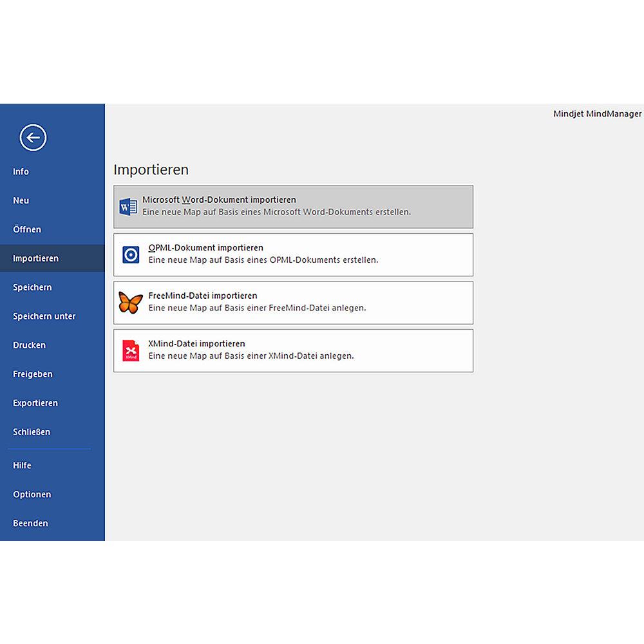Select Neu in the sidebar
The width and height of the screenshot is (644, 644).
coord(21,200)
